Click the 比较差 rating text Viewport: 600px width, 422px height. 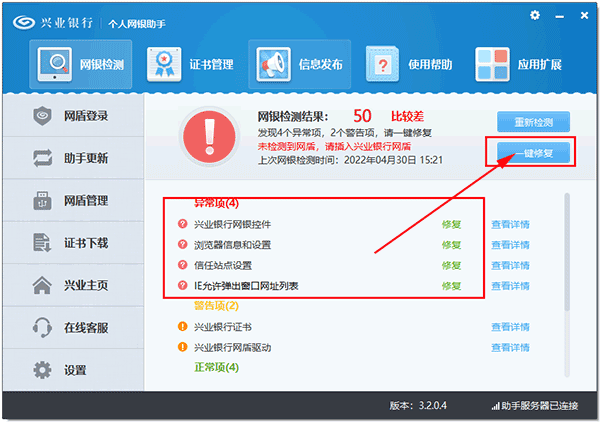407,116
